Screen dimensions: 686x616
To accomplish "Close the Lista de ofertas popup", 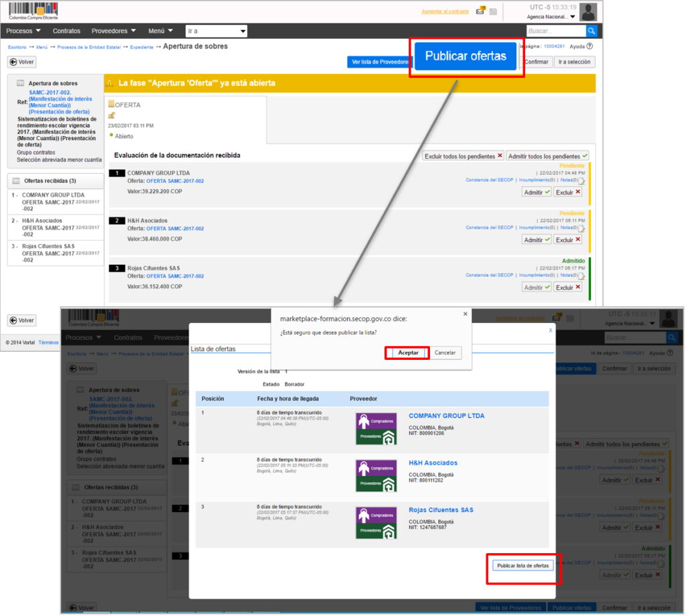I will point(551,330).
